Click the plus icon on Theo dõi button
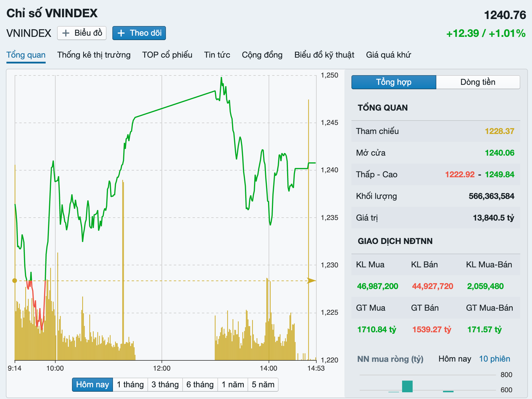Viewport: 532px width, 399px height. pyautogui.click(x=121, y=33)
